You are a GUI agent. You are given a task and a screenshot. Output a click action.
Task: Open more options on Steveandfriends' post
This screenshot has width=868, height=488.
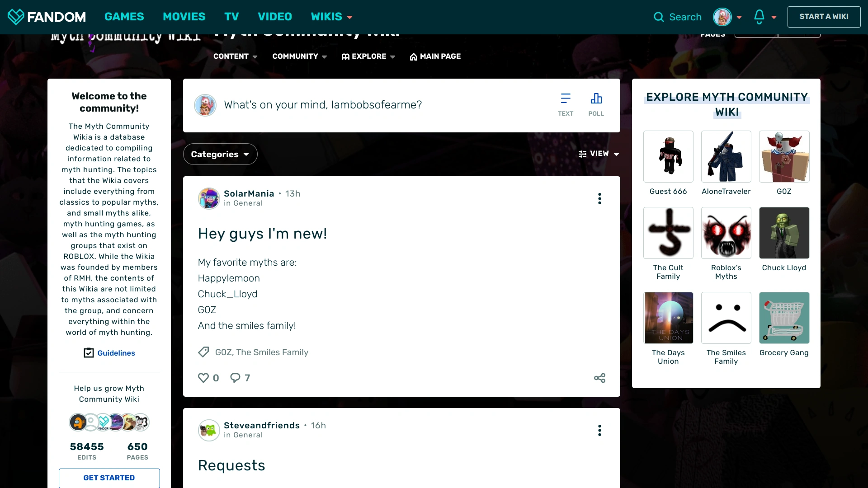599,430
